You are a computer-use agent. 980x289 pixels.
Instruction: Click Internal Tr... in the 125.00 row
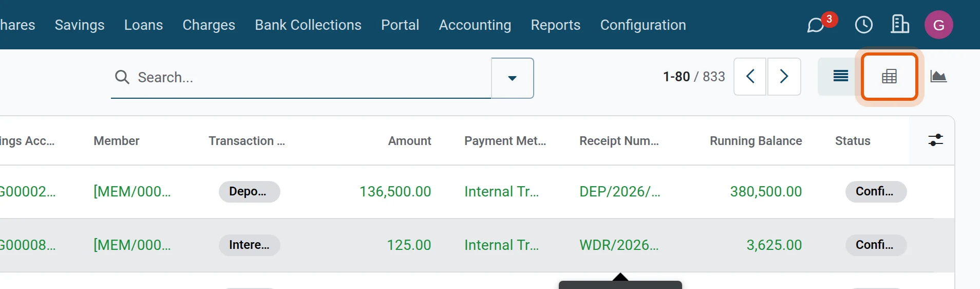point(501,245)
